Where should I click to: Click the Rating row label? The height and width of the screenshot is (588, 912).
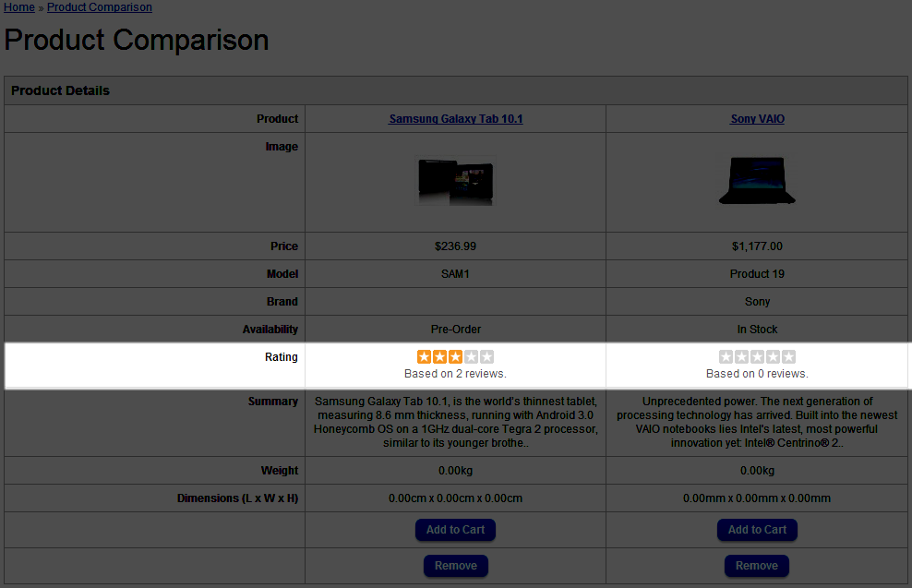pos(282,357)
